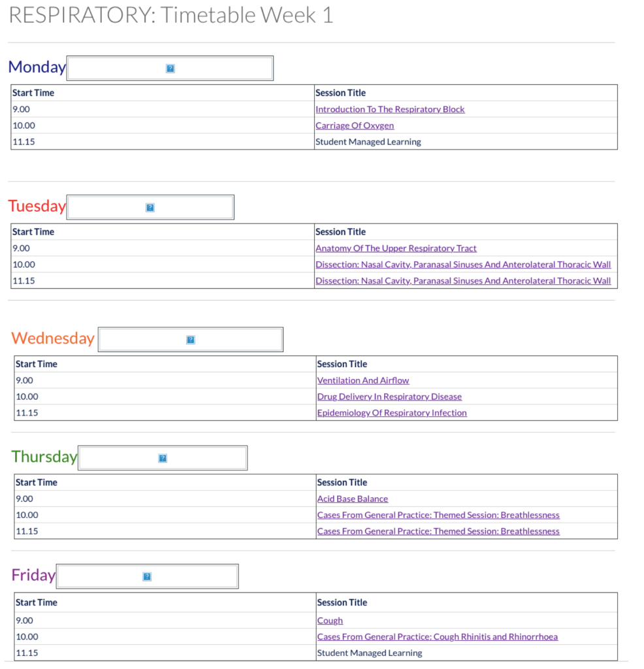The image size is (644, 669).
Task: Click the placeholder icon beside Wednesday
Action: [x=191, y=340]
